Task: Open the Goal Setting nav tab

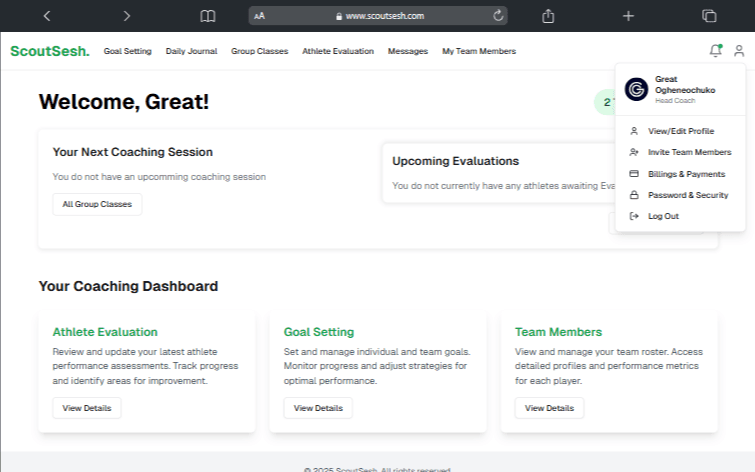Action: 128,51
